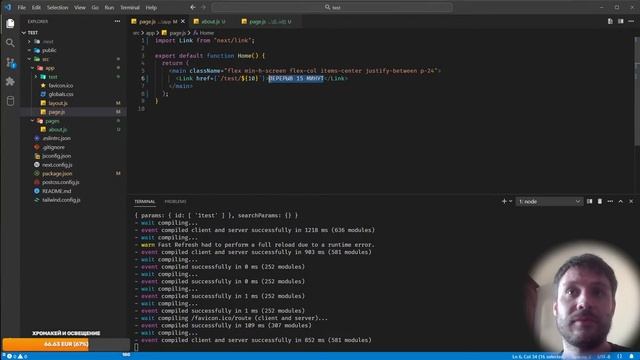Open Explorer views and more actions menu

coord(118,21)
